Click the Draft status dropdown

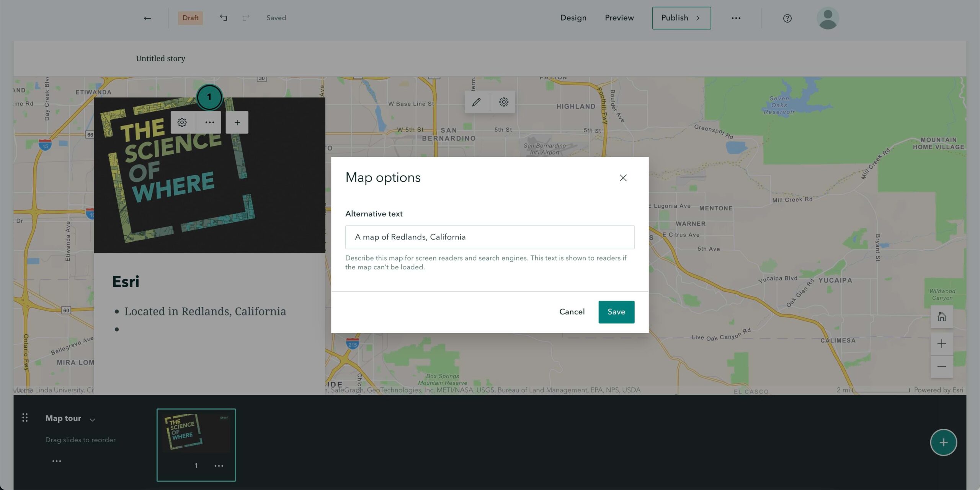pos(190,18)
